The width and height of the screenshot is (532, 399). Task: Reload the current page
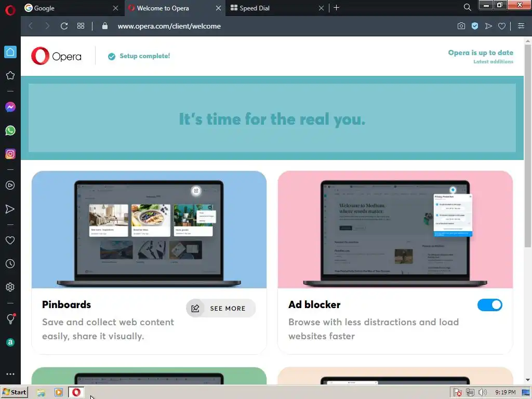(x=64, y=26)
